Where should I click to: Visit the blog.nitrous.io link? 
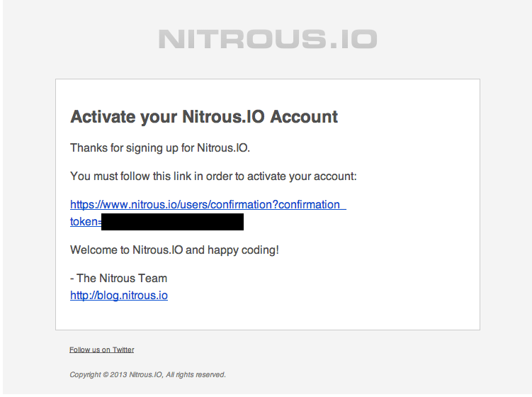click(x=119, y=296)
